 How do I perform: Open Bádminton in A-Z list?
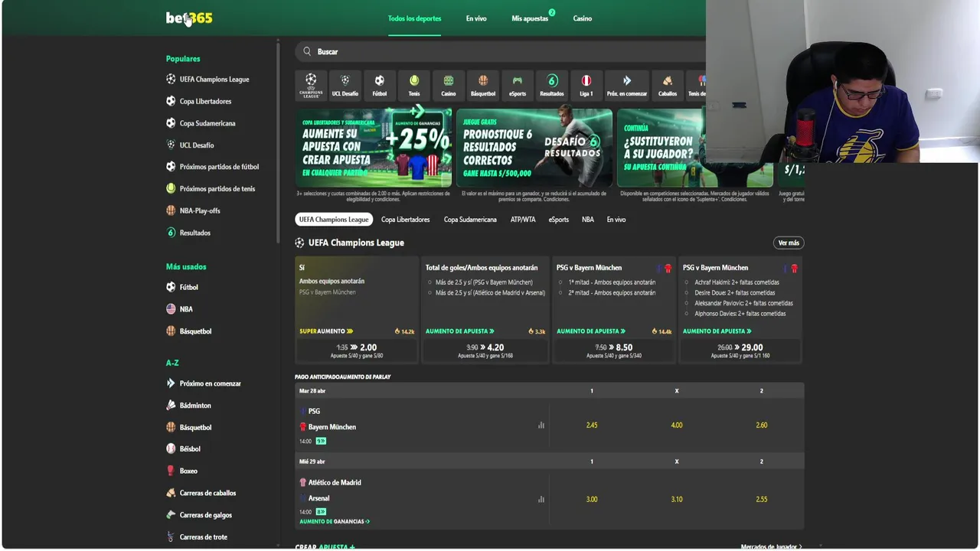(x=188, y=406)
